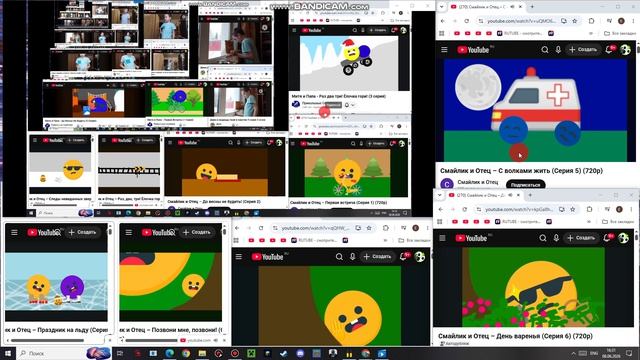Open the Windows Start menu
The width and height of the screenshot is (640, 360).
tap(8, 353)
